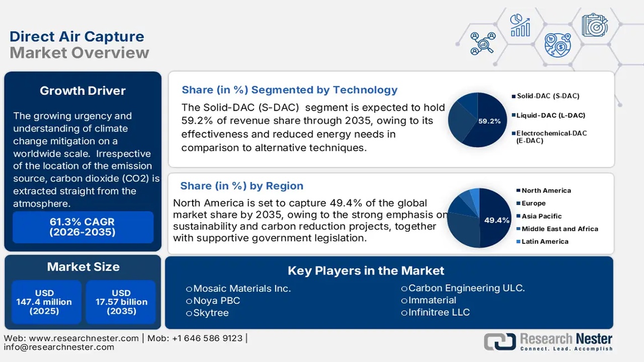This screenshot has height=362, width=644.
Task: Click the Electrochemical-DAC (E-DAC) legend entry
Action: 549,137
